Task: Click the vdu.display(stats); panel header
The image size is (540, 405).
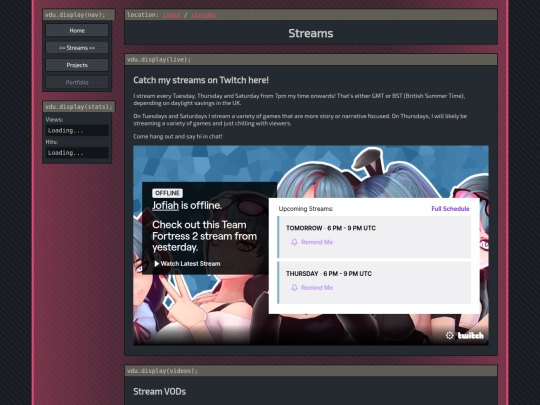Action: (x=79, y=107)
